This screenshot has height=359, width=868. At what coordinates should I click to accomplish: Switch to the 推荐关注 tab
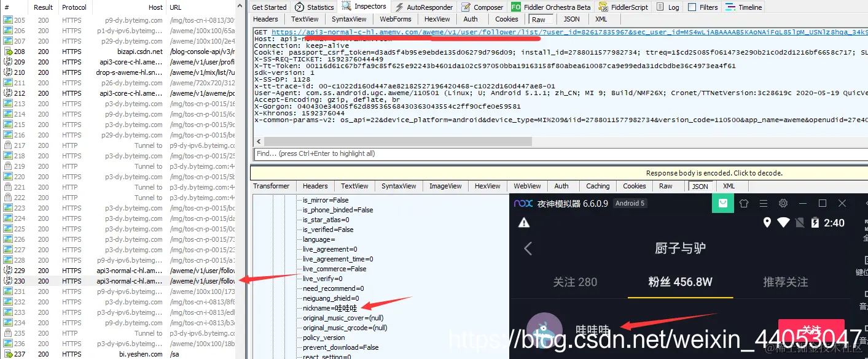coord(785,282)
